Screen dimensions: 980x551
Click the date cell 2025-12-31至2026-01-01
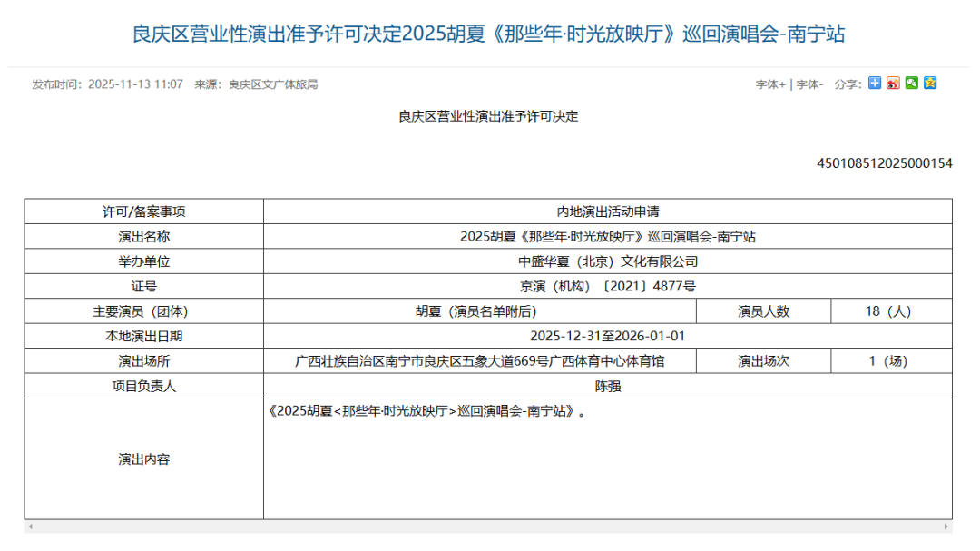tap(607, 336)
